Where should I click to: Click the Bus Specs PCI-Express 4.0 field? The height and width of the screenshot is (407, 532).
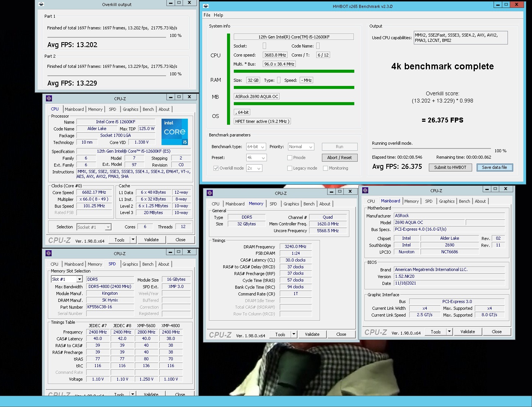[x=449, y=229]
